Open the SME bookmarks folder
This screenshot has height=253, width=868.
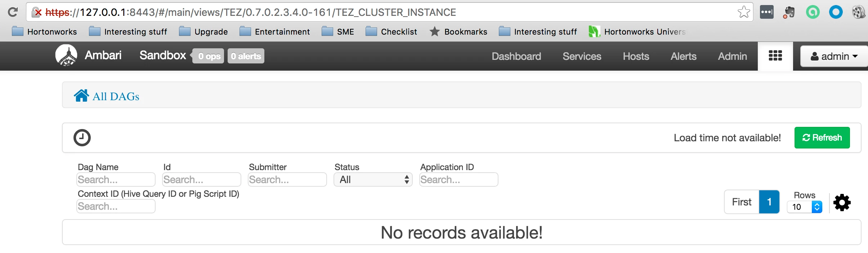click(x=338, y=32)
